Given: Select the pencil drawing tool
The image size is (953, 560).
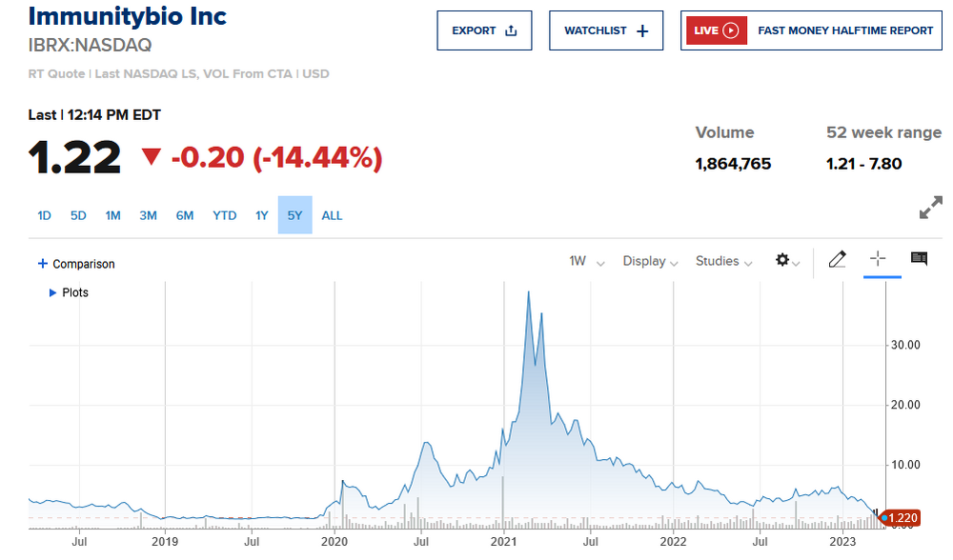Looking at the screenshot, I should tap(837, 259).
